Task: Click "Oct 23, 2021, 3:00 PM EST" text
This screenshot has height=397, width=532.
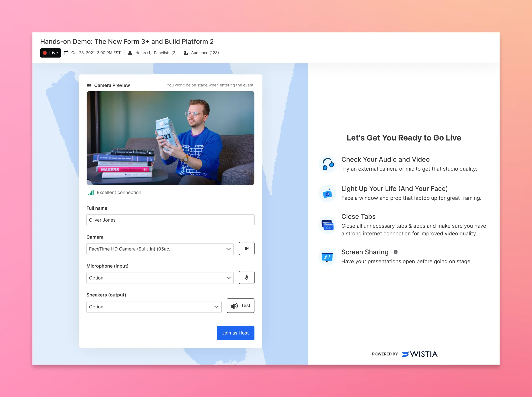Action: coord(96,53)
